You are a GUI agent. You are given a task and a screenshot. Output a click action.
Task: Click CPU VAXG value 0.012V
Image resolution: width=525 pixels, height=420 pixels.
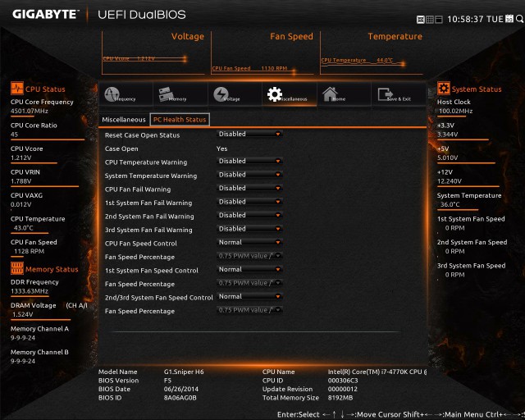tap(21, 204)
